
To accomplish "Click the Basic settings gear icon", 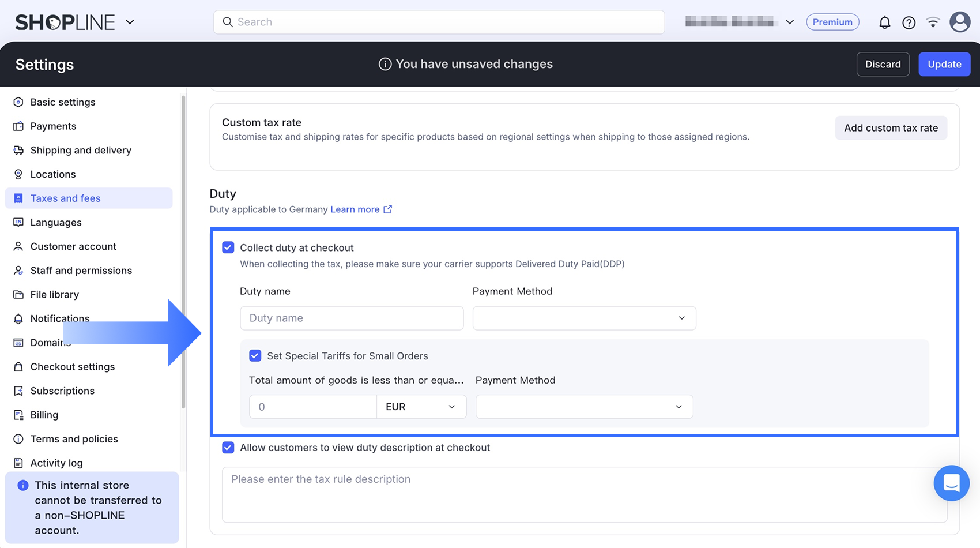I will [18, 102].
